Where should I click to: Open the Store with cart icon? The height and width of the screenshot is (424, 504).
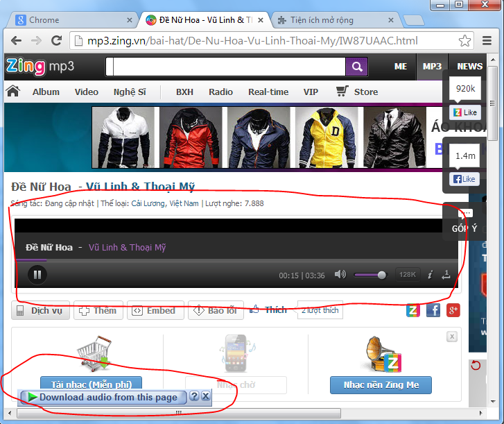pyautogui.click(x=357, y=92)
